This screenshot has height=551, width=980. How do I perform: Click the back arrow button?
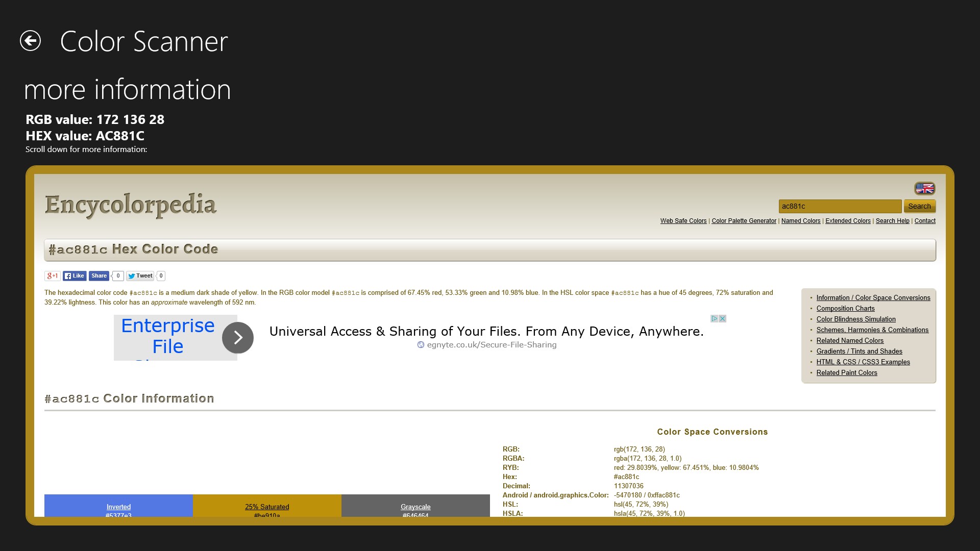pos(30,41)
